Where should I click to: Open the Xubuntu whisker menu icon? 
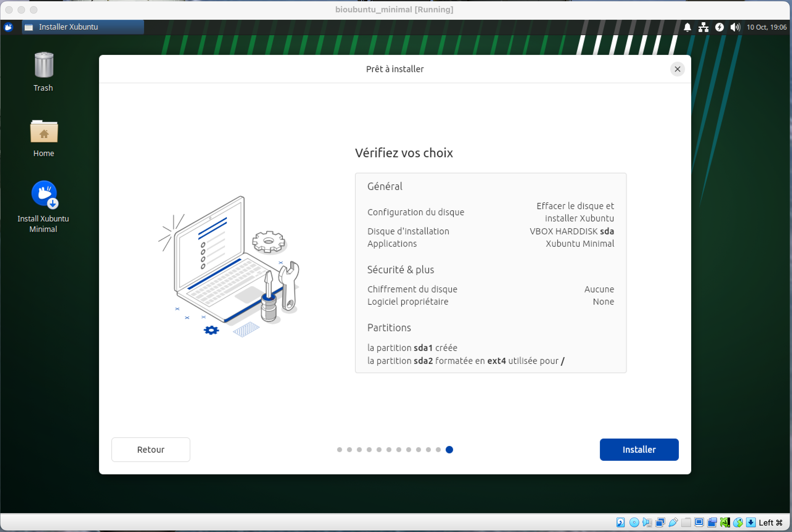coord(8,27)
